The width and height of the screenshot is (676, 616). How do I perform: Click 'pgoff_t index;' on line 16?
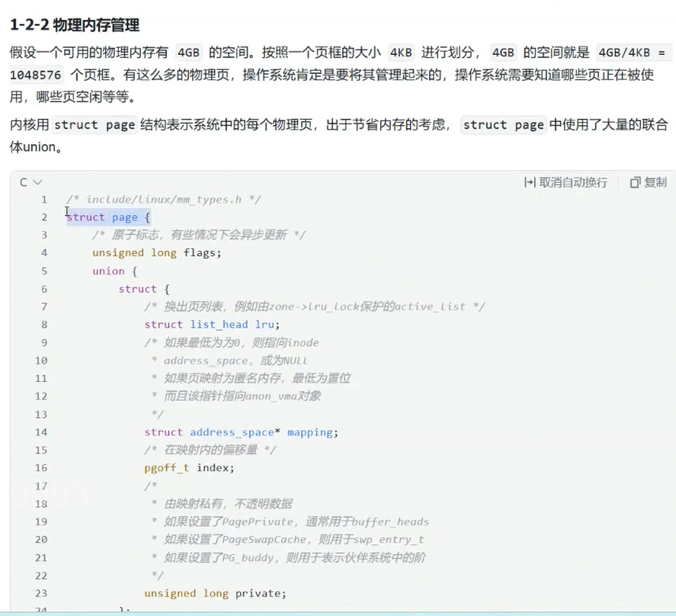[x=187, y=468]
